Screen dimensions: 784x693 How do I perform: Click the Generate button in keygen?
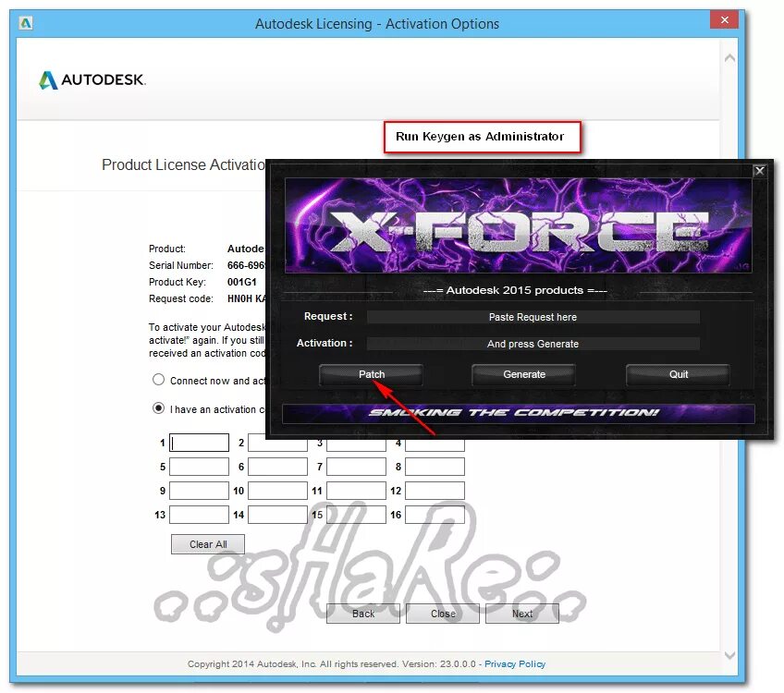pos(524,375)
